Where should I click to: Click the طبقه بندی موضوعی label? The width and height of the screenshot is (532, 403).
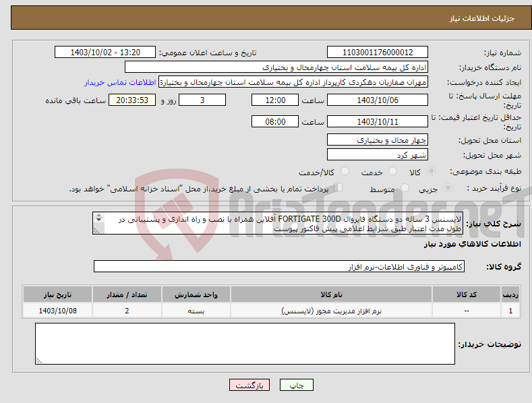coord(485,171)
